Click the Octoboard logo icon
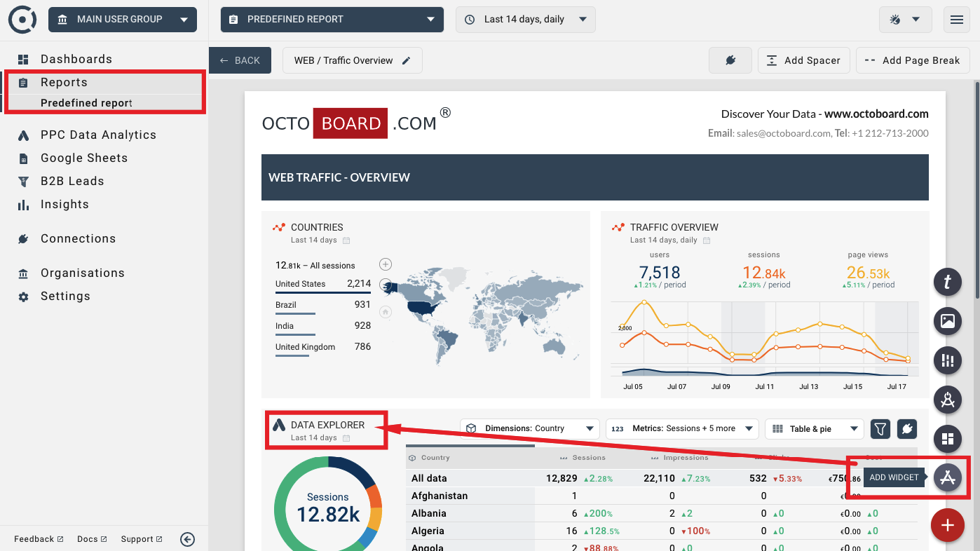This screenshot has width=980, height=551. point(22,20)
